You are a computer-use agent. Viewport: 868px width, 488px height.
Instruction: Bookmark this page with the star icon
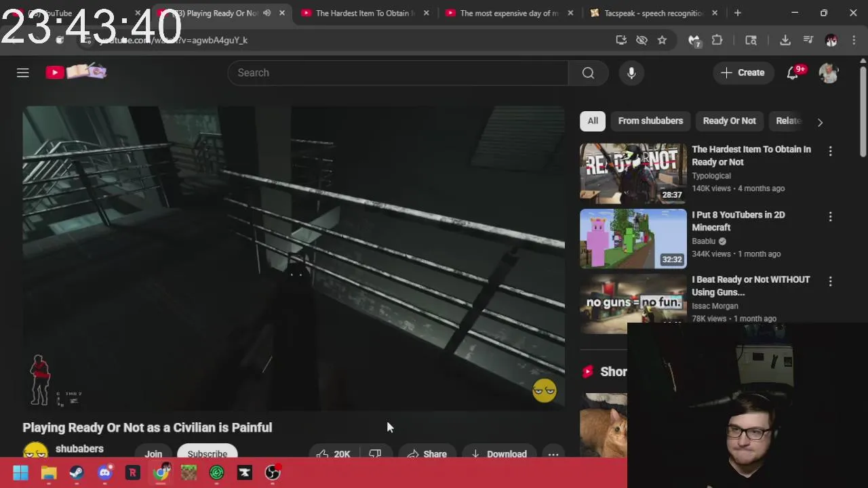(662, 40)
